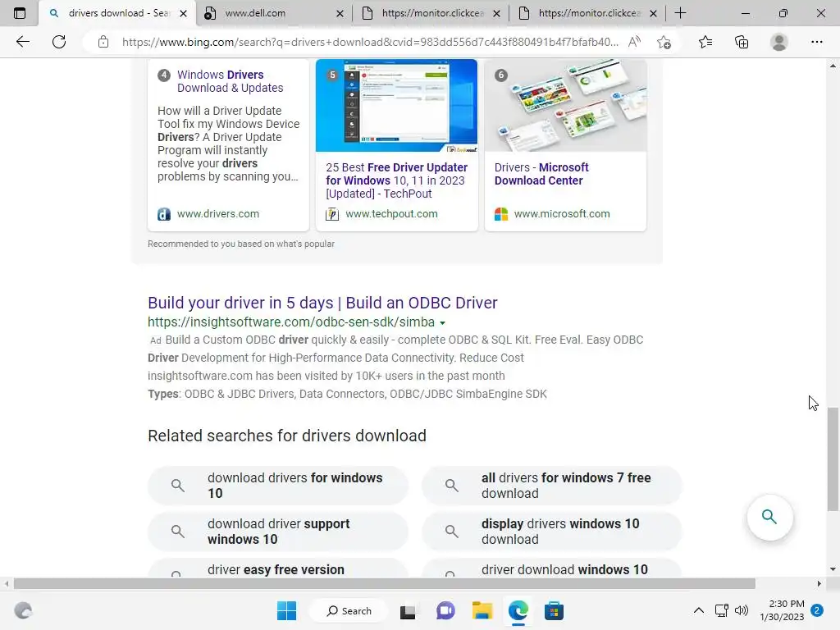
Task: Open a new tab with plus button
Action: click(680, 13)
